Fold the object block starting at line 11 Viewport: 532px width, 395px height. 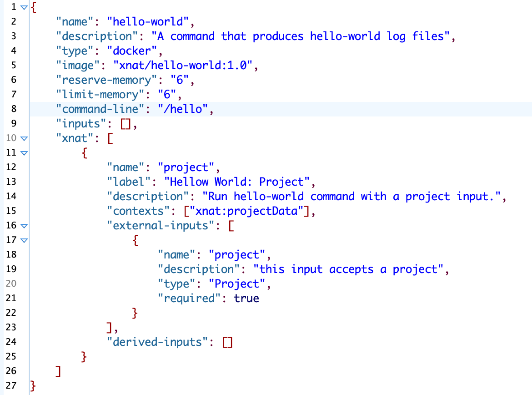click(24, 153)
